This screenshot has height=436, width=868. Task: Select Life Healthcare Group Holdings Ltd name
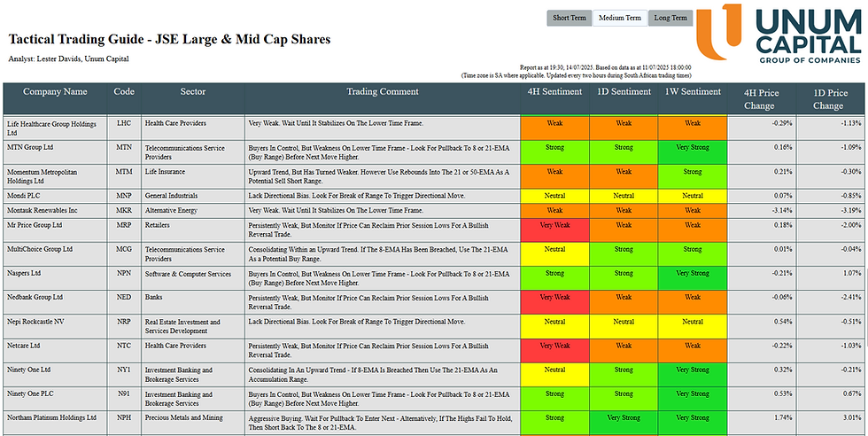pyautogui.click(x=51, y=128)
